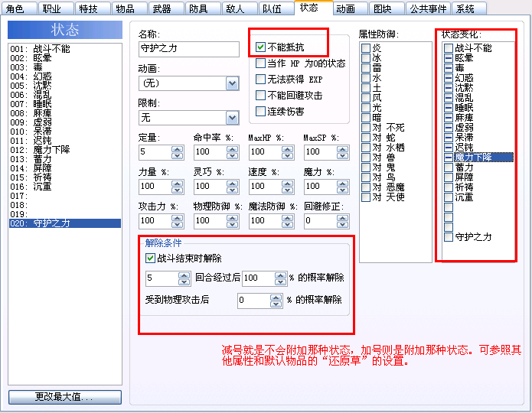Check the 对 恶魔 attribute box
Viewport: 532px width, 413px height.
[365, 187]
